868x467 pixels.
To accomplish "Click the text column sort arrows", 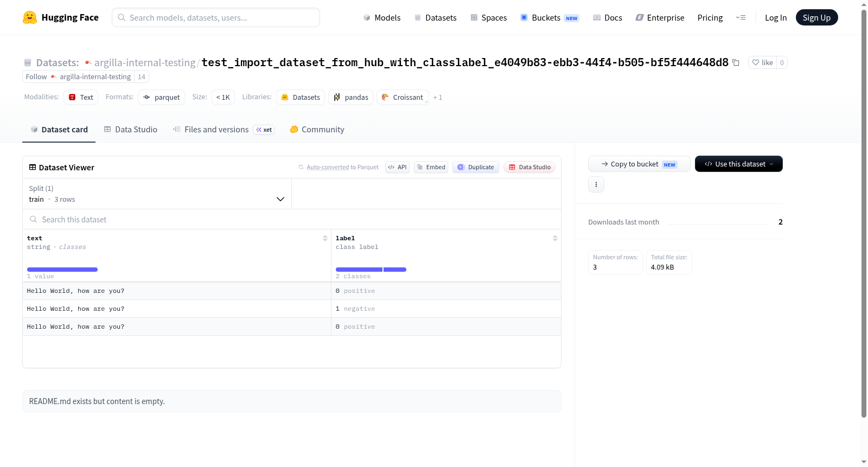I will [325, 238].
